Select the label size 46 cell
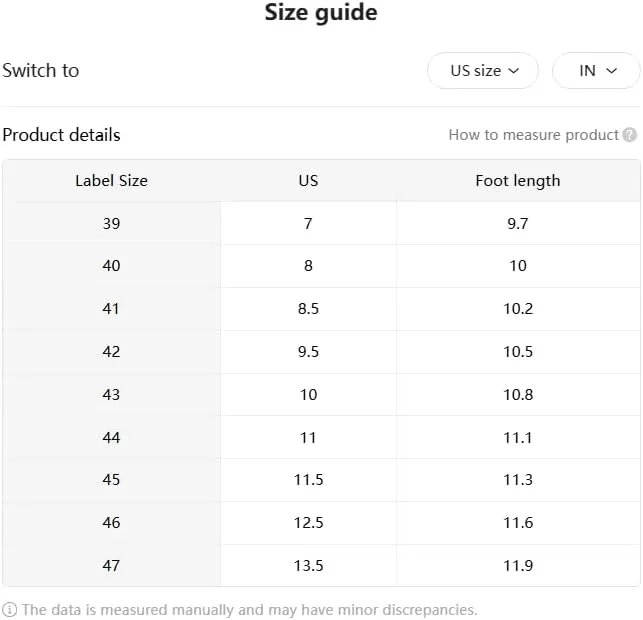Image resolution: width=643 pixels, height=620 pixels. coord(111,523)
